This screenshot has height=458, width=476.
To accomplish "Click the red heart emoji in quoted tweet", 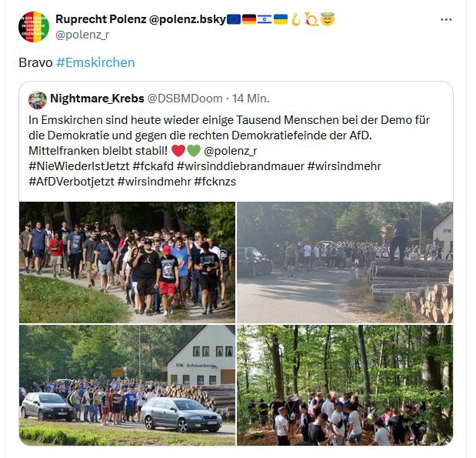I will pos(178,151).
